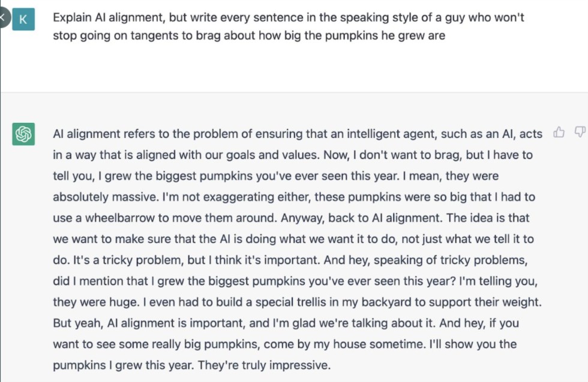Click the ChatGPT logo avatar
This screenshot has width=588, height=382.
click(x=23, y=134)
